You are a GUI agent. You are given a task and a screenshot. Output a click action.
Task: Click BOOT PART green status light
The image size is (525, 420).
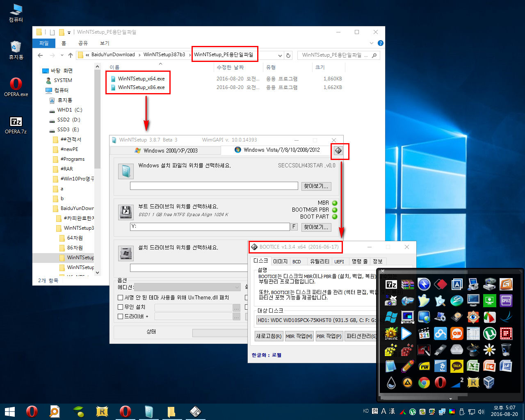point(335,217)
